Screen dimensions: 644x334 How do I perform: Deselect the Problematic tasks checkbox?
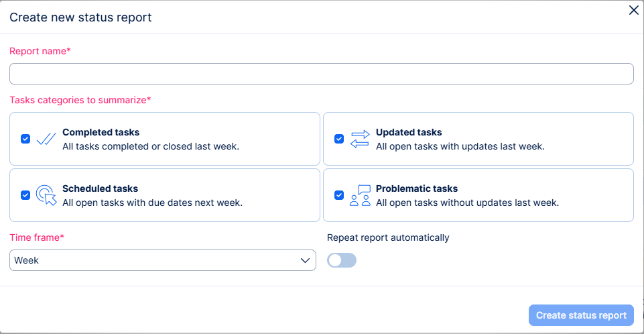point(339,195)
